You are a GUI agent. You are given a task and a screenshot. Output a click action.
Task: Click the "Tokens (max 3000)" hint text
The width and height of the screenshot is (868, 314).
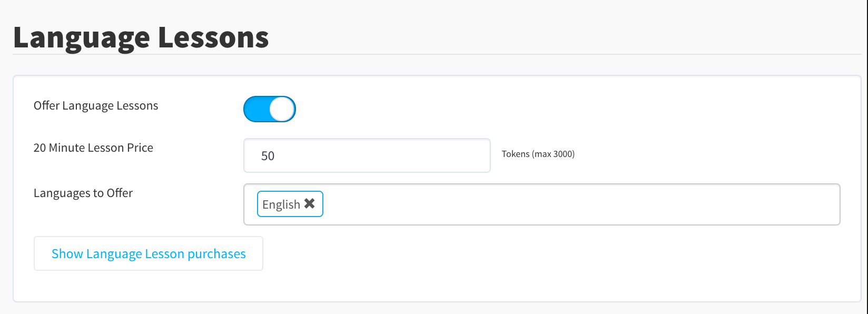click(x=538, y=154)
